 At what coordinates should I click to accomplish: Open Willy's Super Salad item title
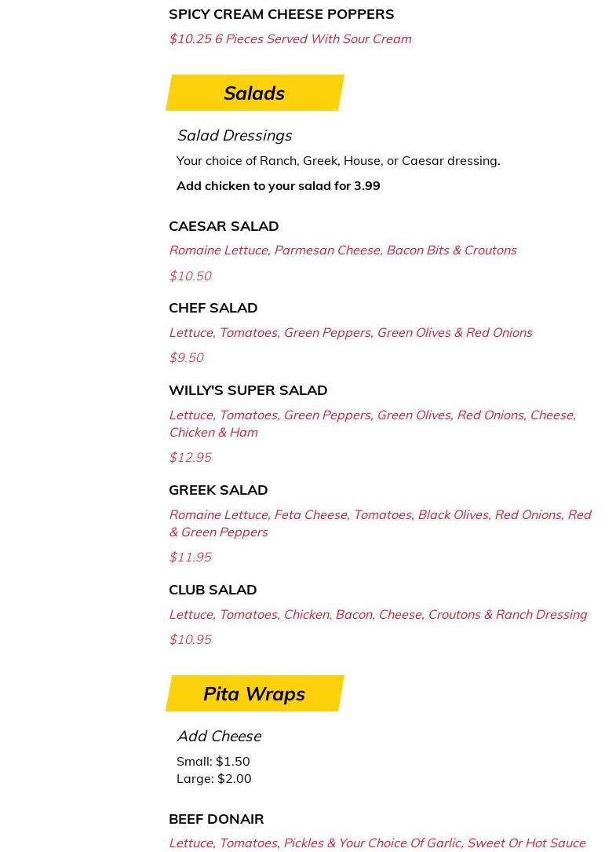pos(248,389)
